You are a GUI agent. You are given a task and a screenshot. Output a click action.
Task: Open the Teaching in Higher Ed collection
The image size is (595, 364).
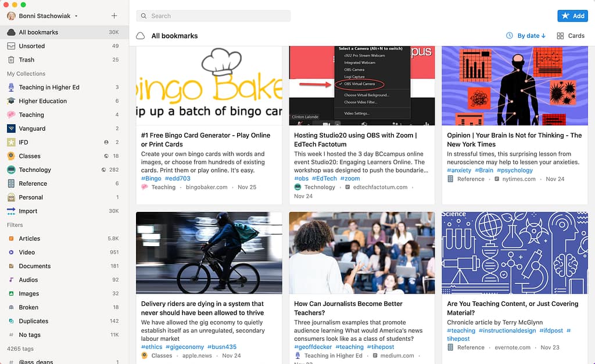[x=49, y=87]
